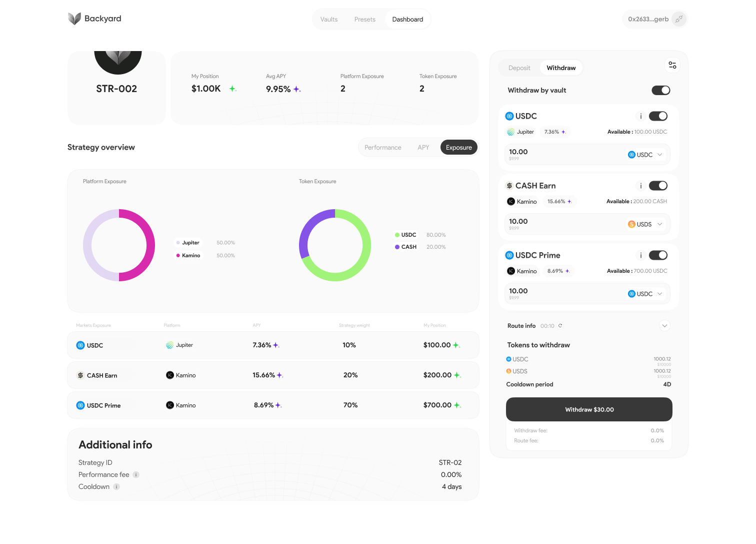Collapse the Route info section
The height and width of the screenshot is (544, 756).
(x=664, y=325)
